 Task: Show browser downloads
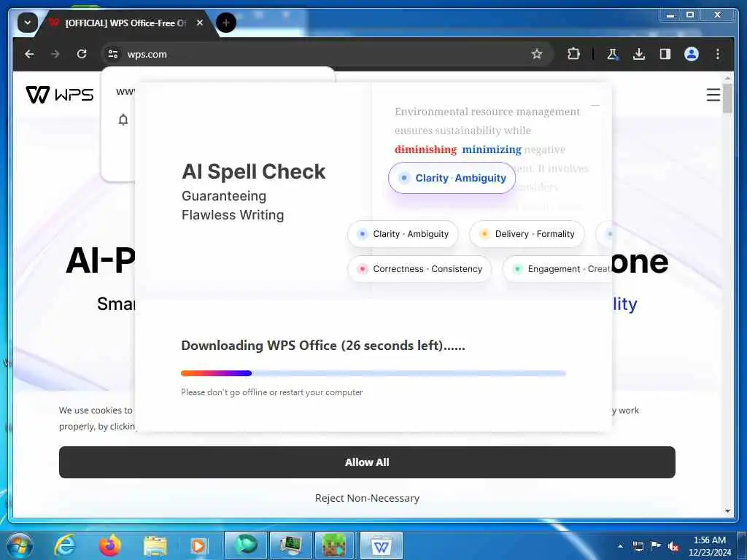coord(639,54)
